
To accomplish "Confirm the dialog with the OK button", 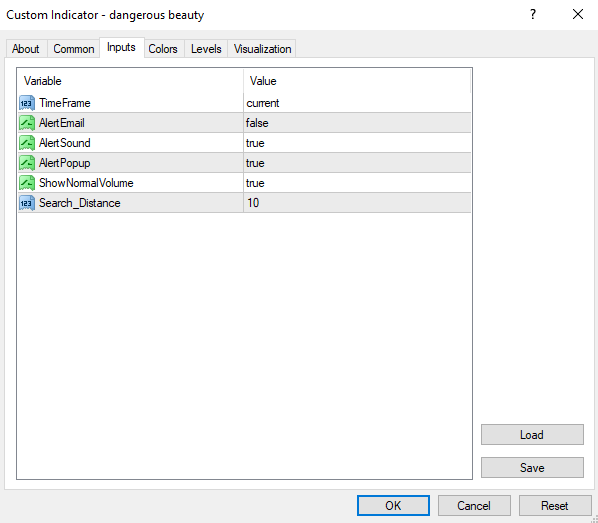I will coord(393,505).
